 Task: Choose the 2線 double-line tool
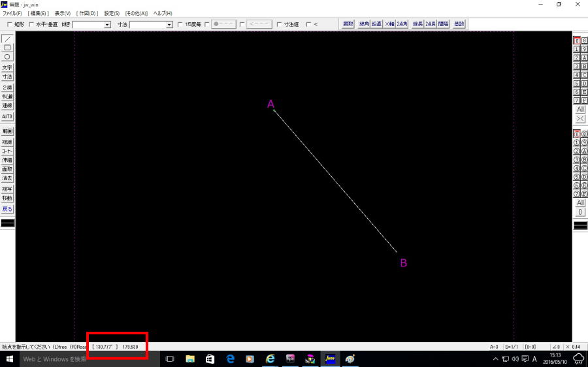7,88
